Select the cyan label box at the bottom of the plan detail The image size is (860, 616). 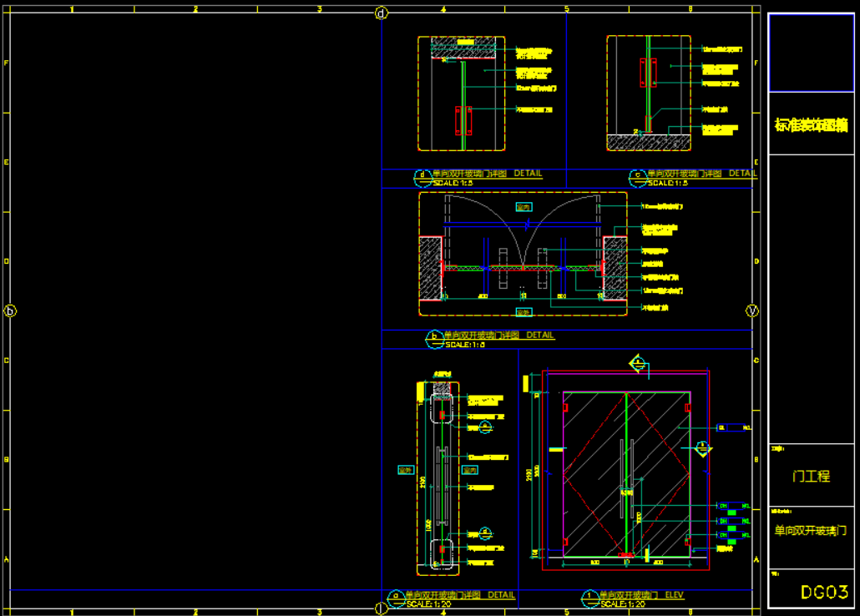(524, 312)
